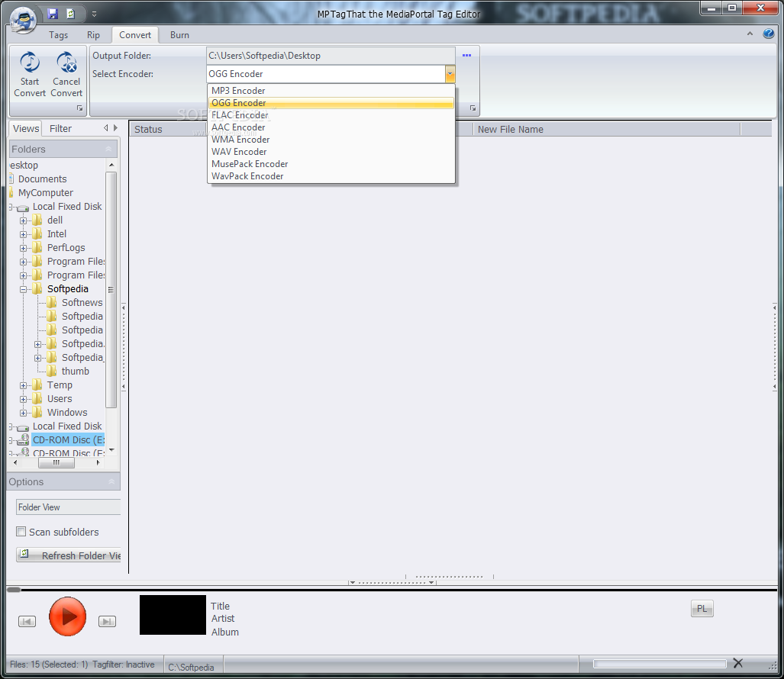The width and height of the screenshot is (784, 679).
Task: Open the encoder group dialog launcher icon
Action: [x=473, y=108]
